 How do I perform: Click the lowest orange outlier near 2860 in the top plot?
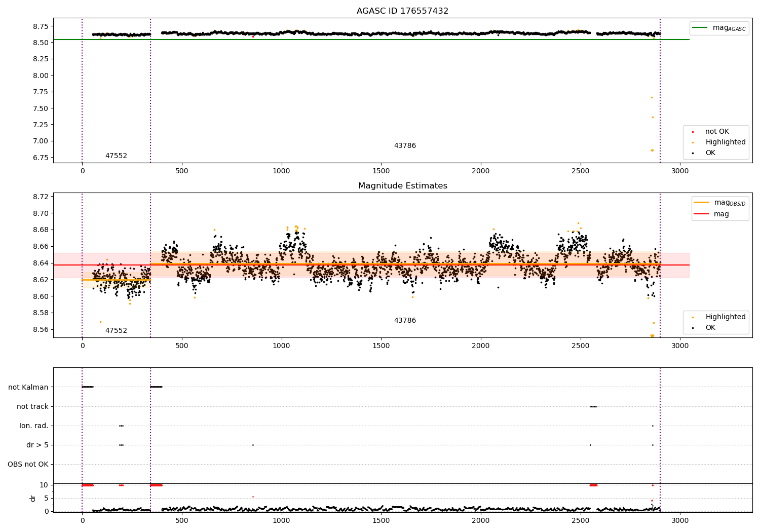(x=652, y=150)
